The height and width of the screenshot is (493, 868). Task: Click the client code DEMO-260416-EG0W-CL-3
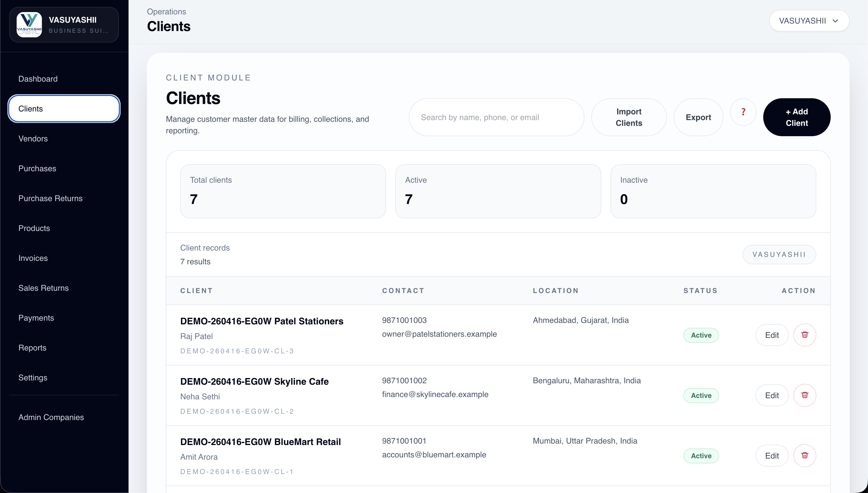237,351
